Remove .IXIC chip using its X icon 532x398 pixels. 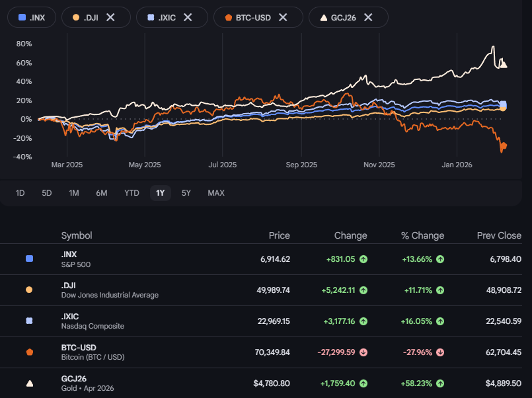(x=188, y=17)
